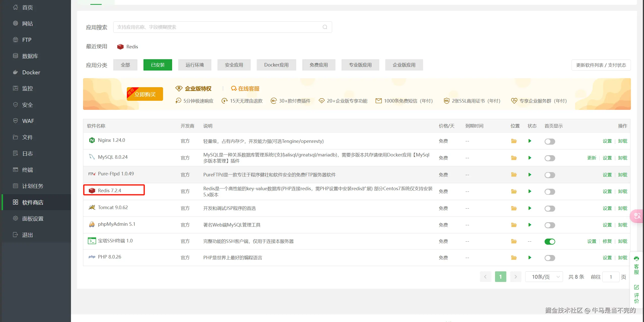Screen dimensions: 644x322
Task: Toggle Pure-Ftpd home page display switch
Action: coord(550,175)
